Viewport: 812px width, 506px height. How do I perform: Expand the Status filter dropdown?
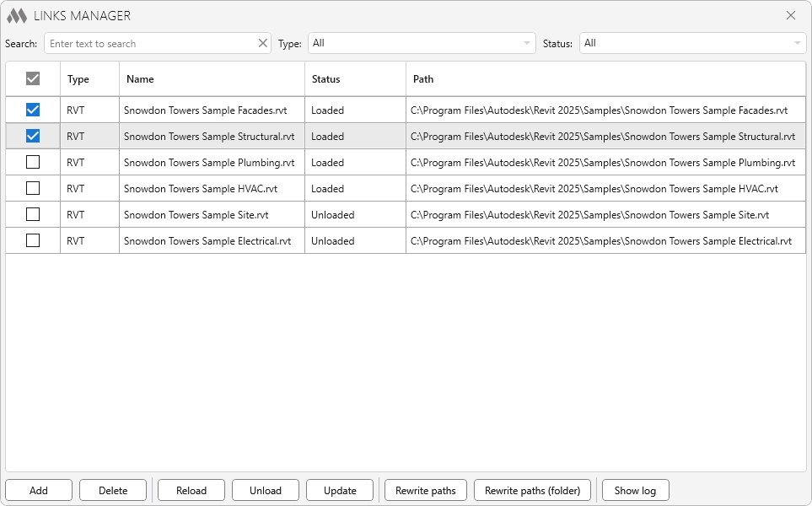click(x=692, y=43)
